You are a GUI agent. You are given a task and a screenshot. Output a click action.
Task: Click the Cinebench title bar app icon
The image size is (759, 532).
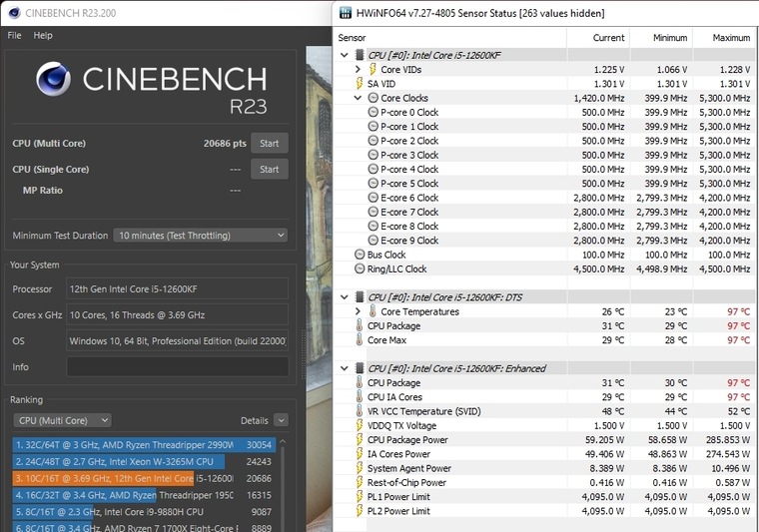point(15,13)
